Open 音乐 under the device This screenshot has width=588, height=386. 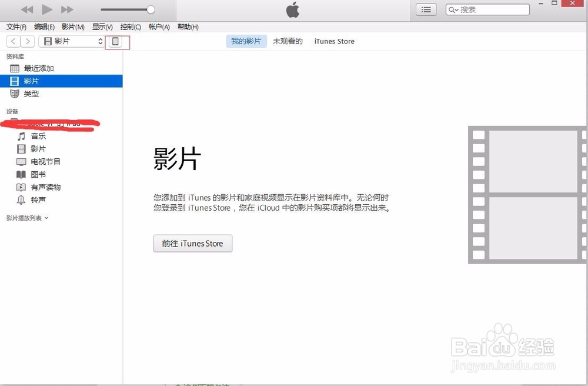click(x=38, y=136)
